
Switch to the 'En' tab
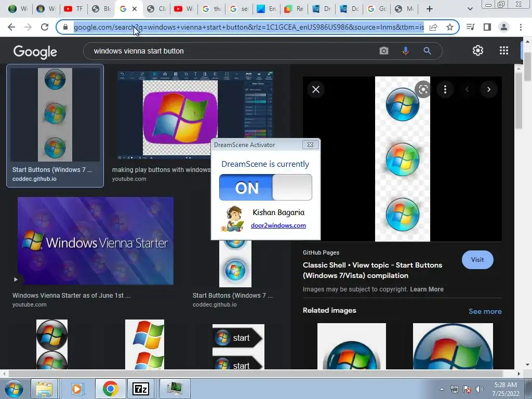tap(267, 9)
